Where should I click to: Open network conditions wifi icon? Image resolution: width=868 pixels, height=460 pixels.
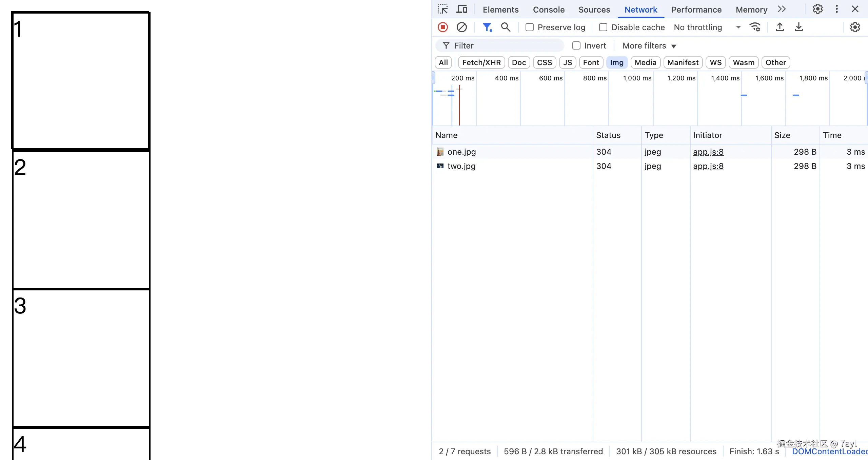[755, 27]
